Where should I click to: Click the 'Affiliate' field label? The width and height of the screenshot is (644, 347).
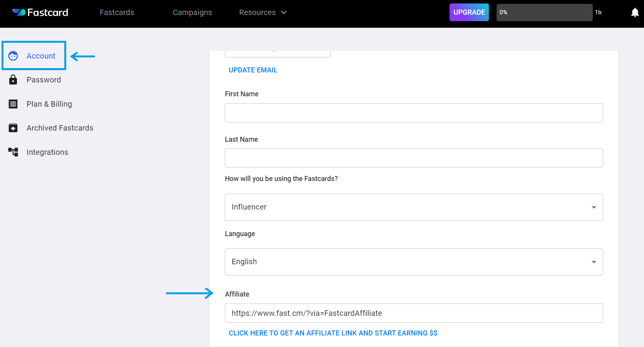click(x=237, y=294)
